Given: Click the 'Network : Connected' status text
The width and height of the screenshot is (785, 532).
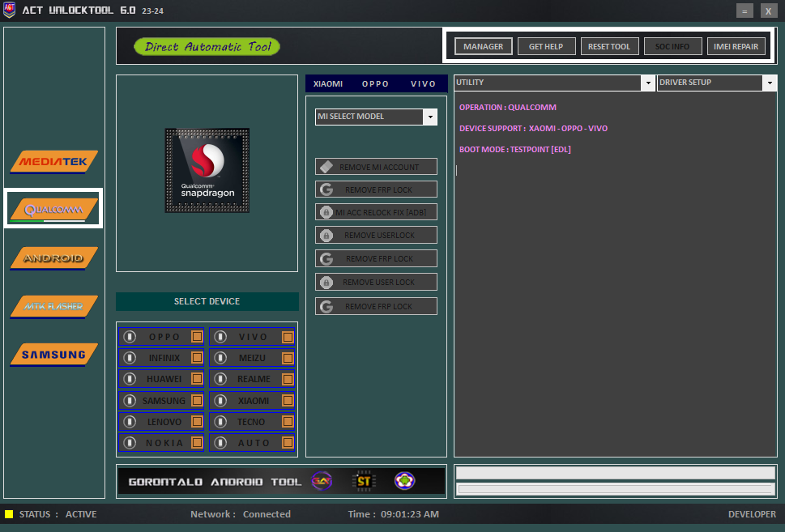Looking at the screenshot, I should tap(241, 514).
